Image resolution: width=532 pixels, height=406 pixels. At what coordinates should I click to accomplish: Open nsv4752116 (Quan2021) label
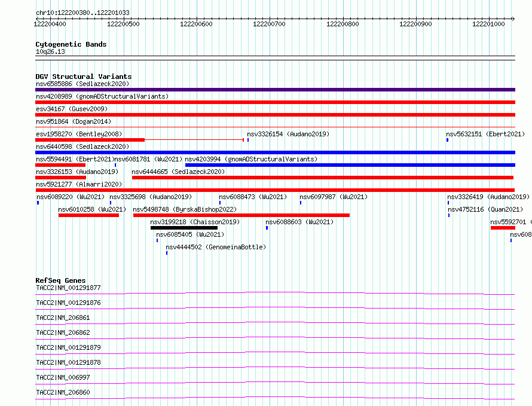[x=485, y=209]
